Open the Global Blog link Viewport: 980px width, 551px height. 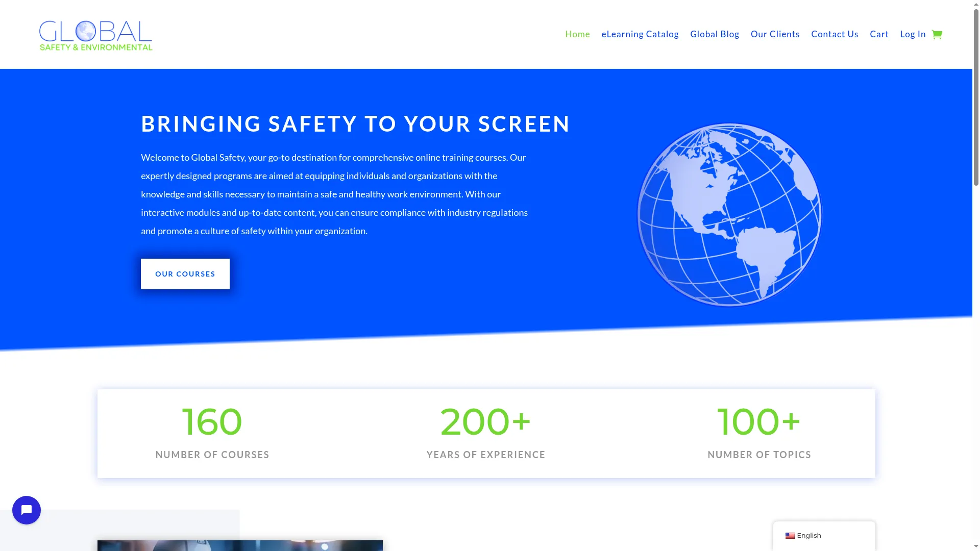click(x=715, y=34)
